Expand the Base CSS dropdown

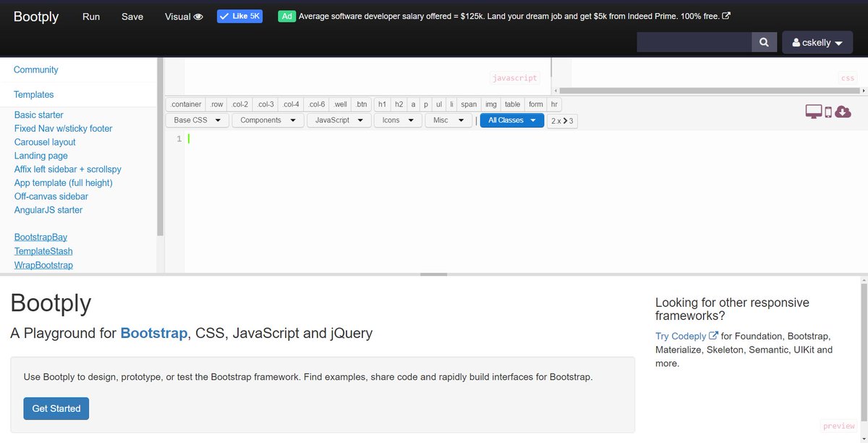197,120
